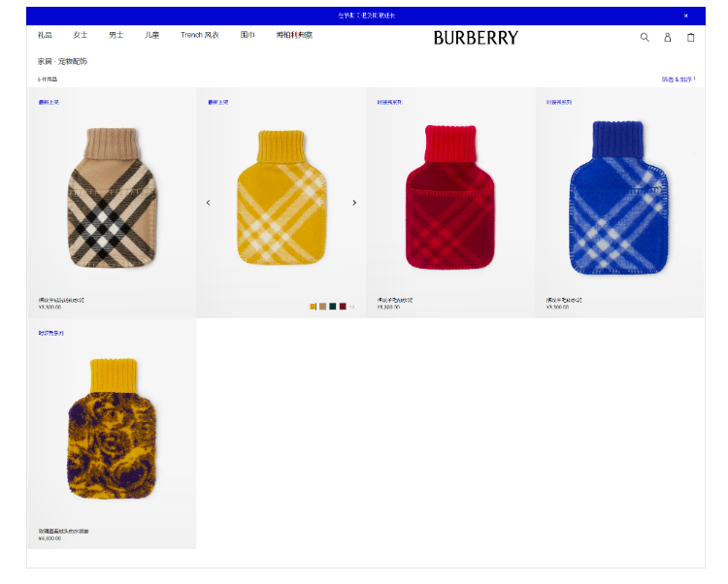This screenshot has height=584, width=728.
Task: Open the filter and sort panel
Action: coord(678,80)
